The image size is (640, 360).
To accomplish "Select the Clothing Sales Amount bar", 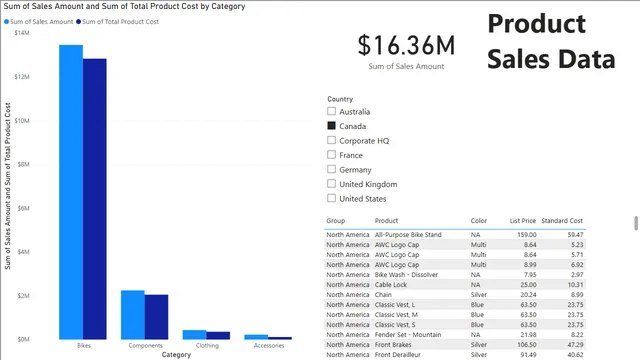I will pyautogui.click(x=194, y=335).
